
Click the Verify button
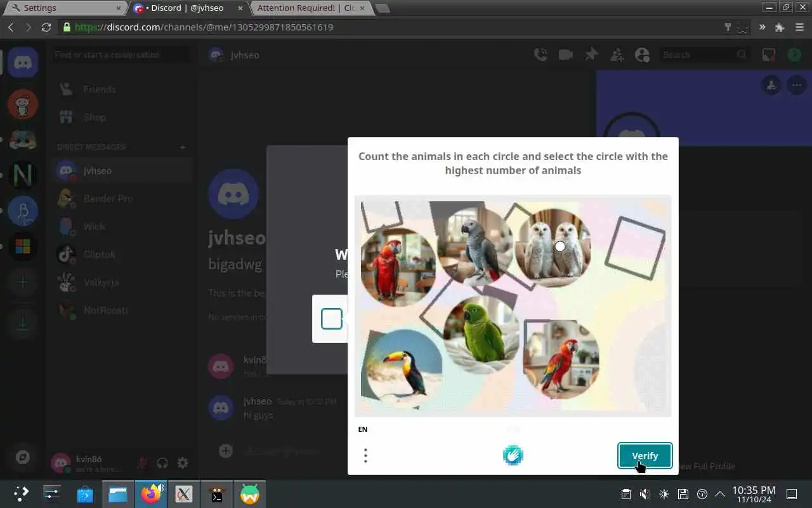(645, 456)
